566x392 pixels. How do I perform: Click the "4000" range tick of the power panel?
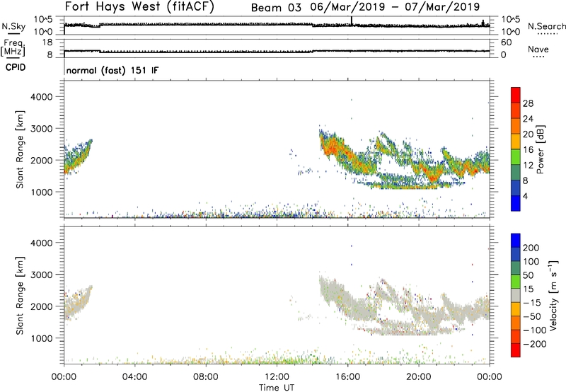[41, 97]
